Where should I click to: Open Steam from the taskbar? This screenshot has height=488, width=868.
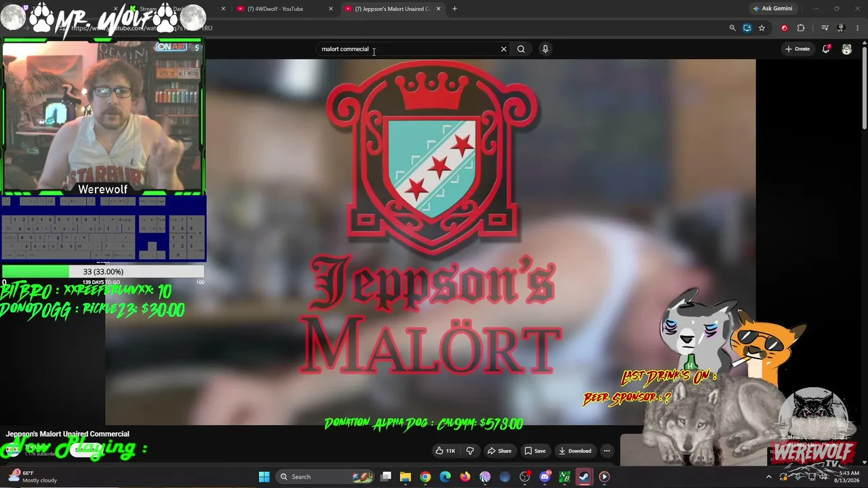(584, 476)
